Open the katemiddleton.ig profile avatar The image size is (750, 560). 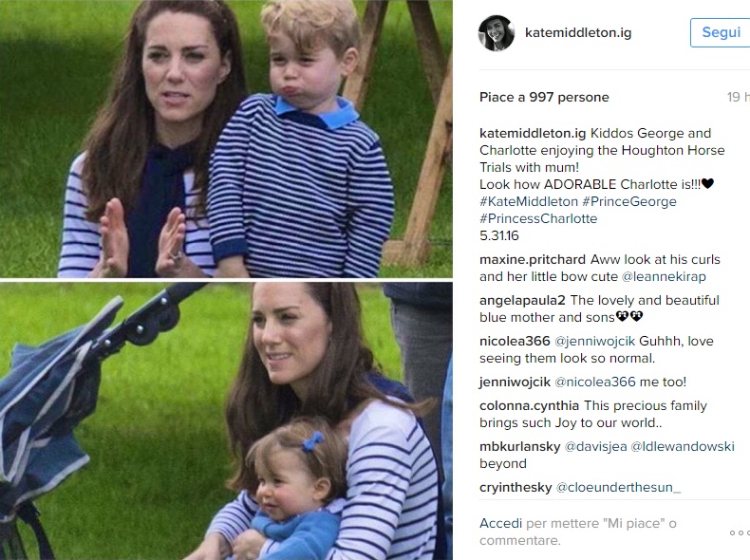point(497,33)
